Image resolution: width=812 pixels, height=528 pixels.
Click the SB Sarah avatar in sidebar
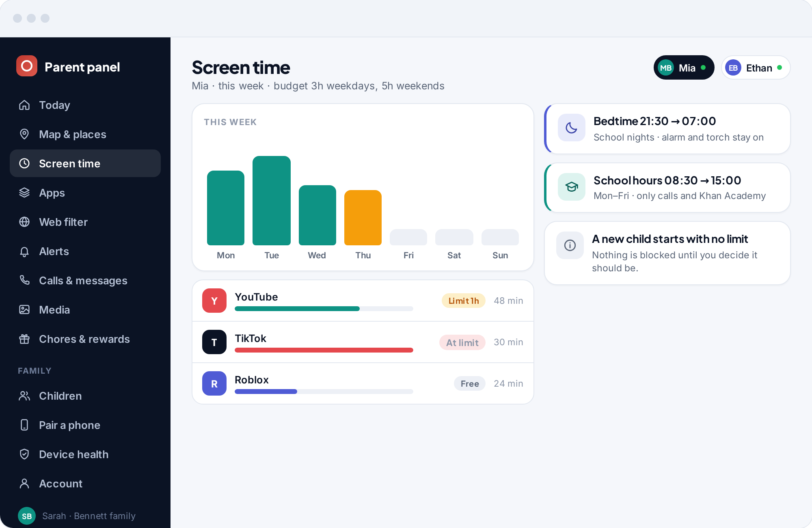click(27, 516)
